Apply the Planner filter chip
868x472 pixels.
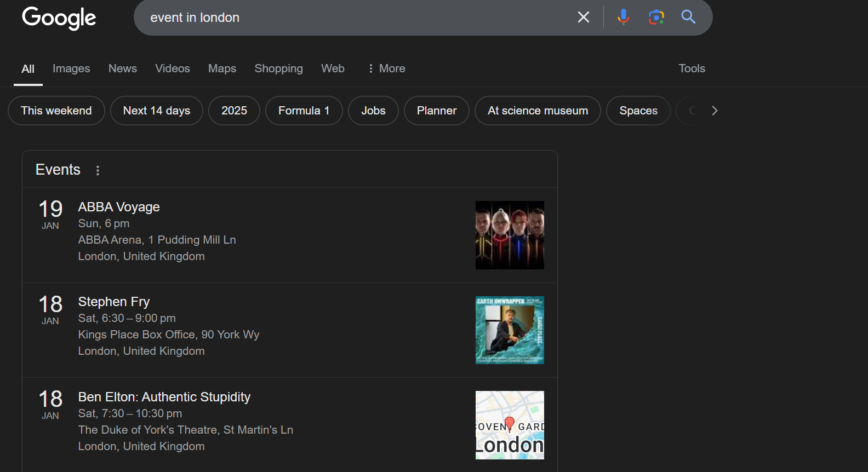tap(437, 111)
